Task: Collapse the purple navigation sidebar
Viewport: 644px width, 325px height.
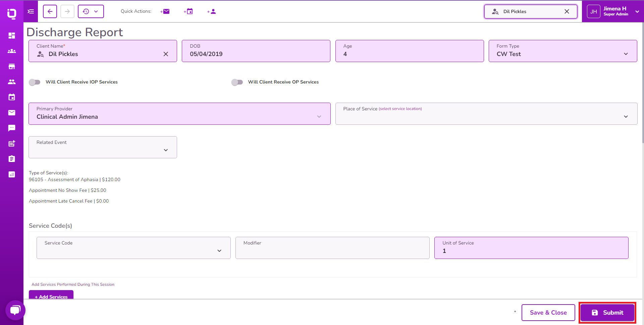Action: [x=31, y=11]
